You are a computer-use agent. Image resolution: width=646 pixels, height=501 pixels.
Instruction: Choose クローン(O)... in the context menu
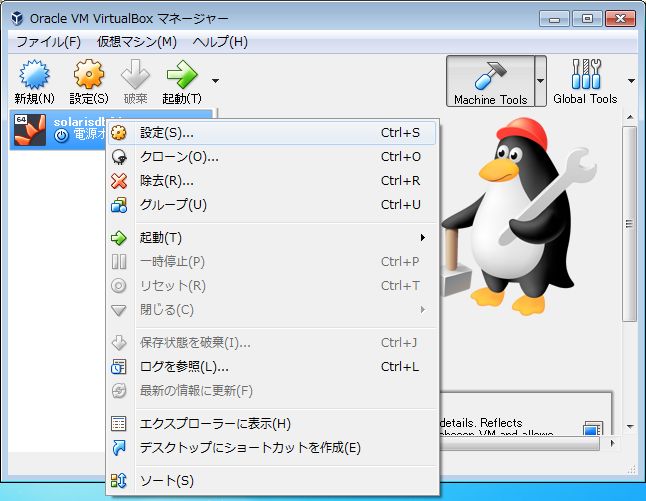[x=272, y=157]
